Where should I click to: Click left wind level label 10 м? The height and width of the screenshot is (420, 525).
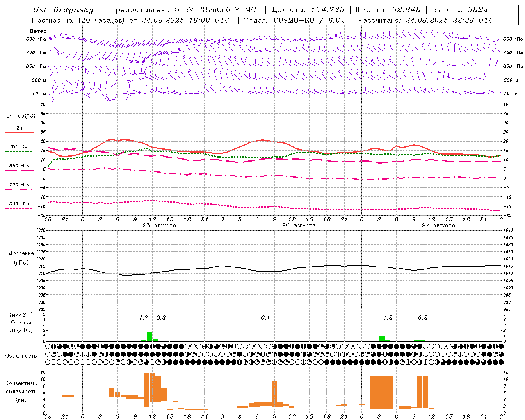pos(39,94)
